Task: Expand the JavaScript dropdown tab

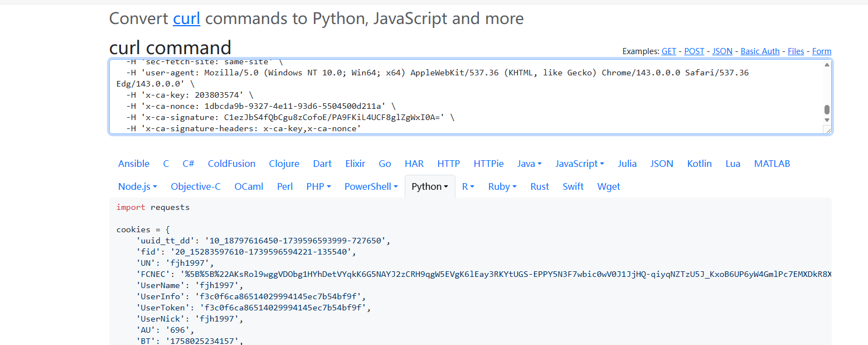Action: click(x=579, y=164)
